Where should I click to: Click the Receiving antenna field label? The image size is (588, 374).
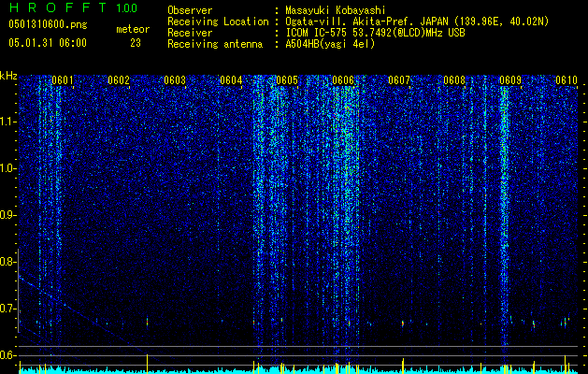[215, 44]
